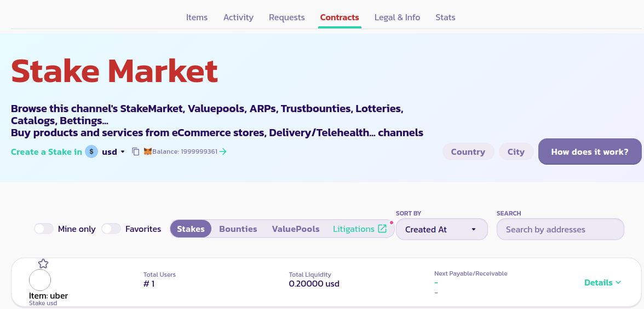Star the uber stake as favorite
The image size is (644, 309).
[x=43, y=264]
